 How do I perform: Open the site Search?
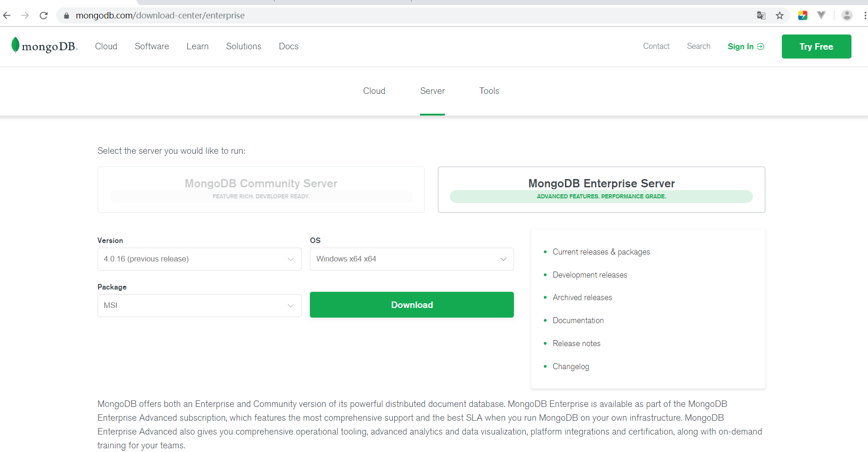pos(699,46)
